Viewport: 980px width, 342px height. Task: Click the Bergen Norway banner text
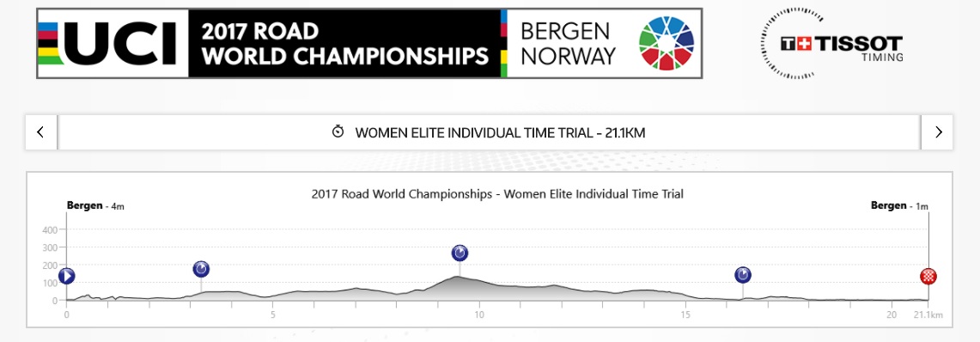pos(568,44)
